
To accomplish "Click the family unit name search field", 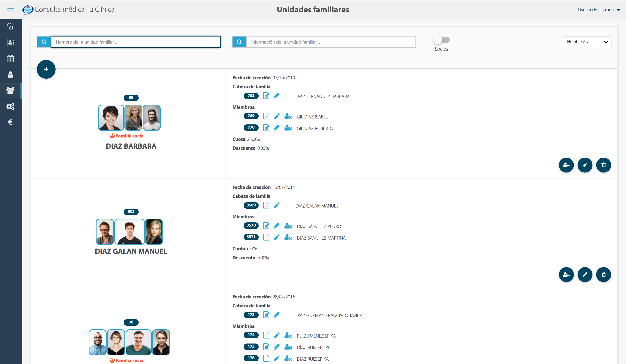I will point(136,42).
